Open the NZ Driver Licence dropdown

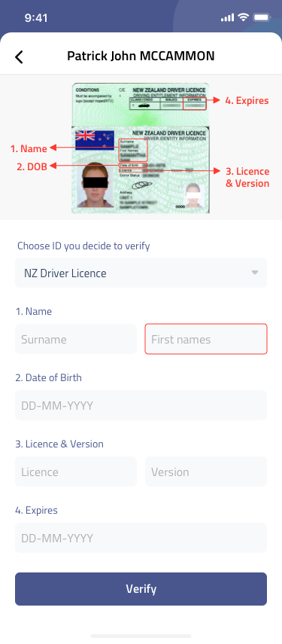point(141,273)
